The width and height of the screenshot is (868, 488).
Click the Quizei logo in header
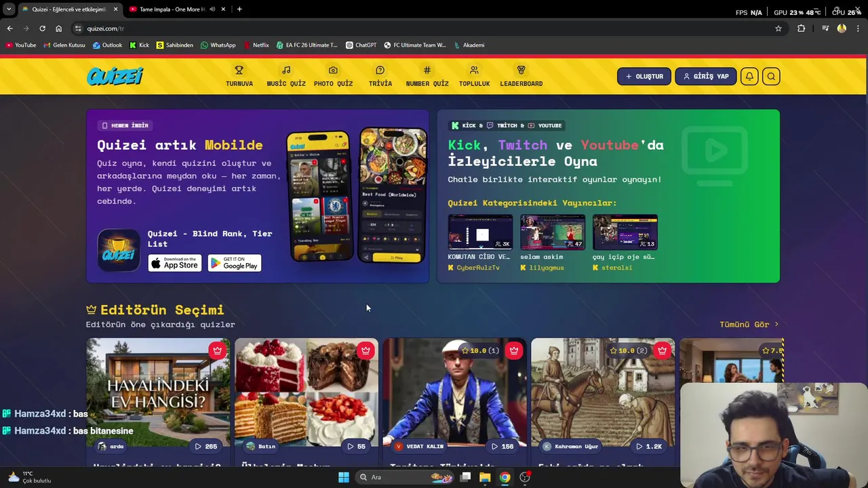click(x=115, y=76)
